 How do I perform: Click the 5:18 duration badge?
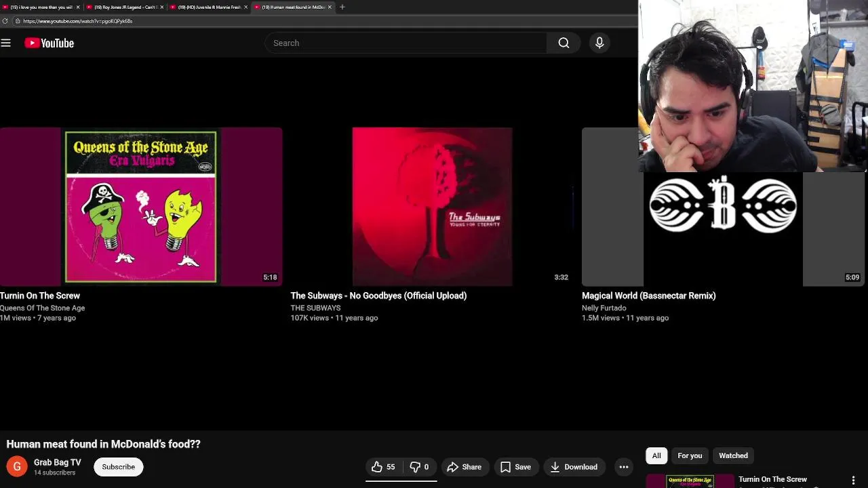click(x=270, y=277)
